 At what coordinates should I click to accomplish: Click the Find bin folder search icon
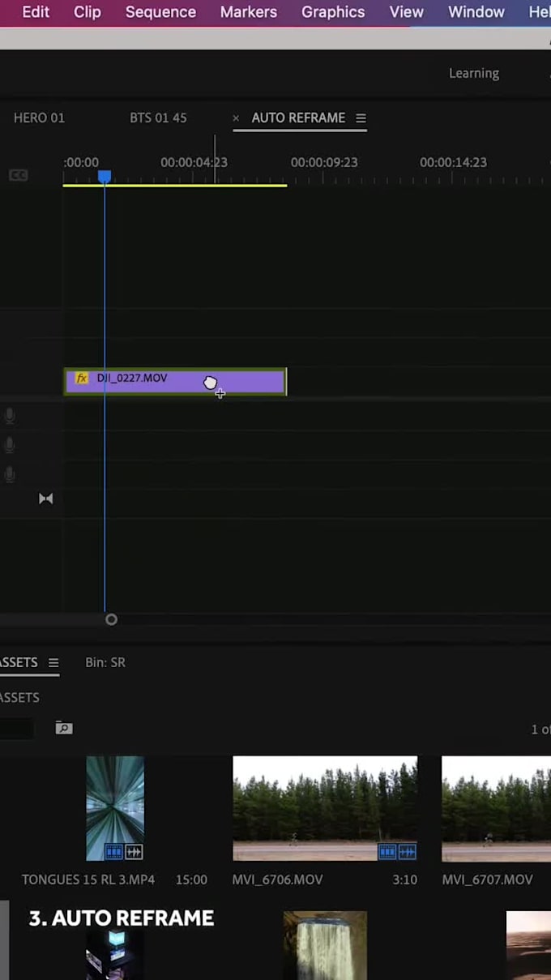pos(64,728)
